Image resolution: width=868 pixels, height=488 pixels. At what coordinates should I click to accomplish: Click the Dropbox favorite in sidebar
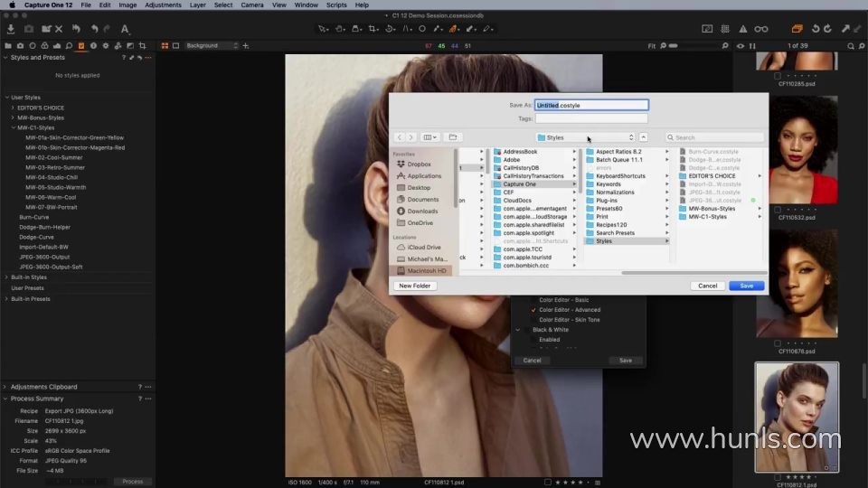pyautogui.click(x=419, y=164)
